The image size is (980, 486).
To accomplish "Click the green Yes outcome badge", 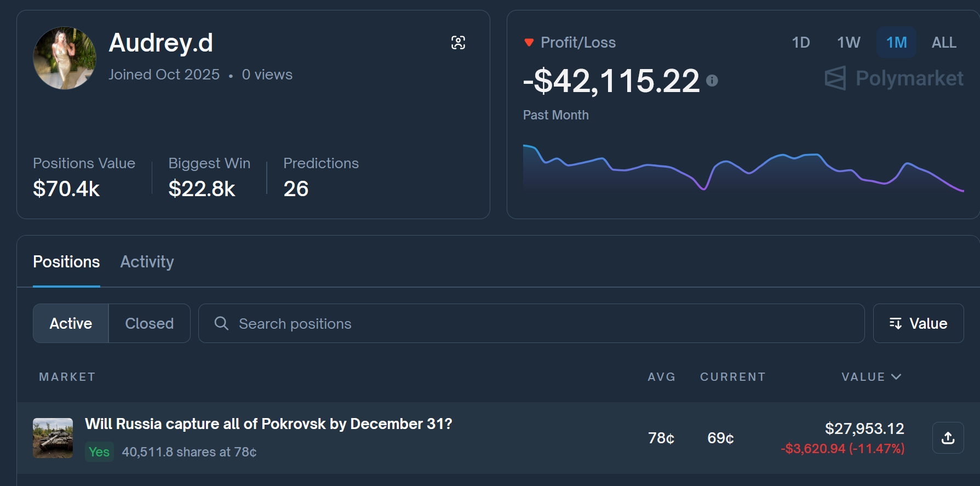I will (99, 452).
